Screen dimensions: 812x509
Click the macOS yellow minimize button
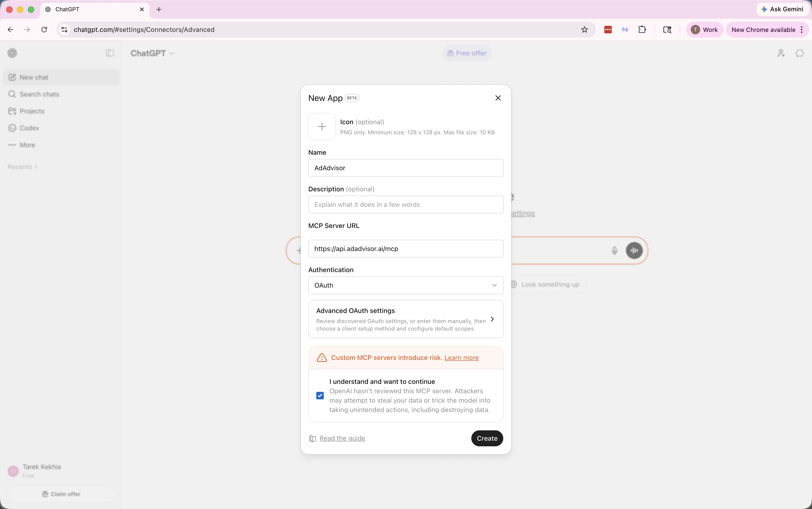point(20,9)
